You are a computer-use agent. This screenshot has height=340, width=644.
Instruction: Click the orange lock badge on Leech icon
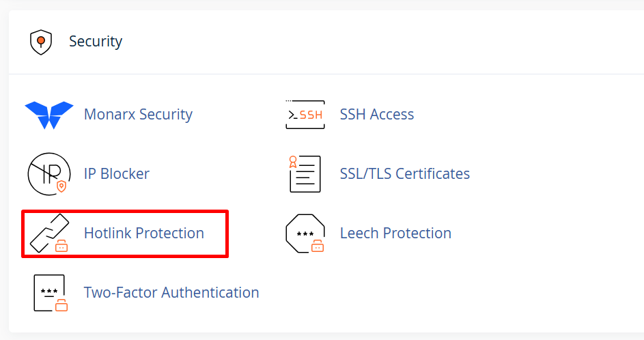(318, 246)
